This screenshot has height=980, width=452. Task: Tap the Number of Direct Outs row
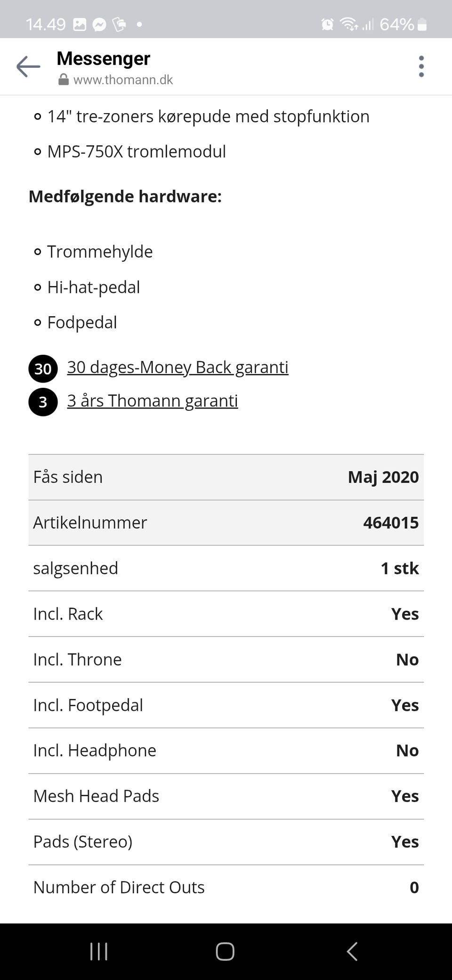click(x=226, y=887)
